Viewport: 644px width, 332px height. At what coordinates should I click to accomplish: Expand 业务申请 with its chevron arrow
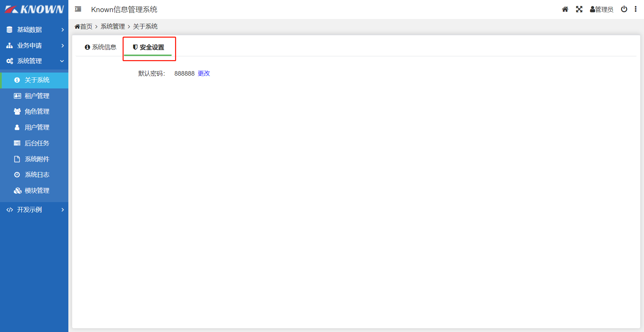pyautogui.click(x=63, y=46)
